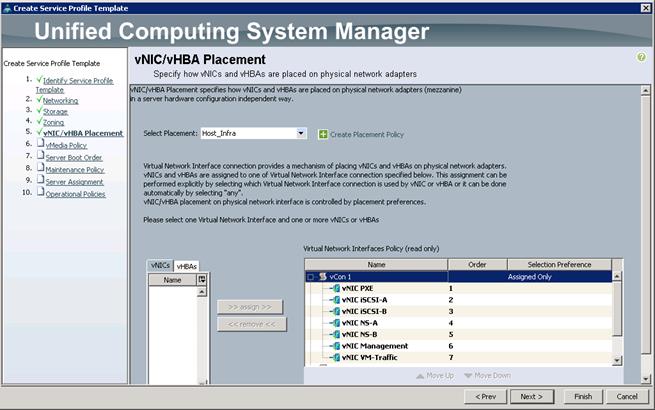Click the remove button

coord(251,324)
